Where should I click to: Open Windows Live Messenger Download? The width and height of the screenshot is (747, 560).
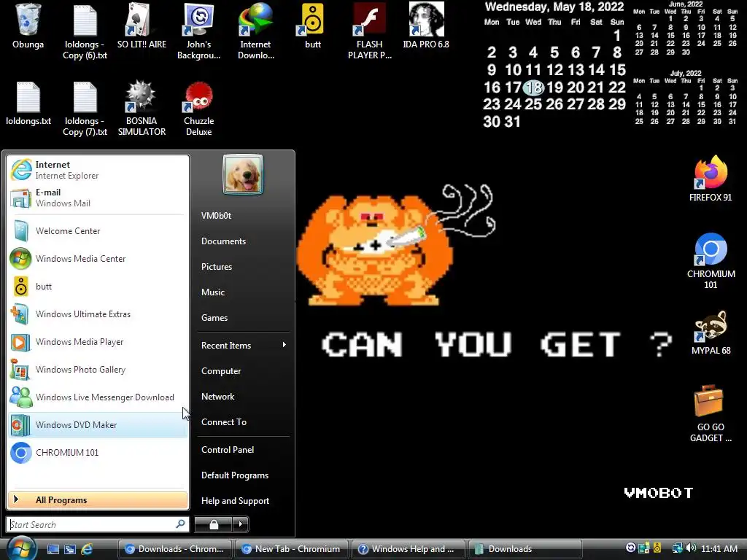point(98,397)
